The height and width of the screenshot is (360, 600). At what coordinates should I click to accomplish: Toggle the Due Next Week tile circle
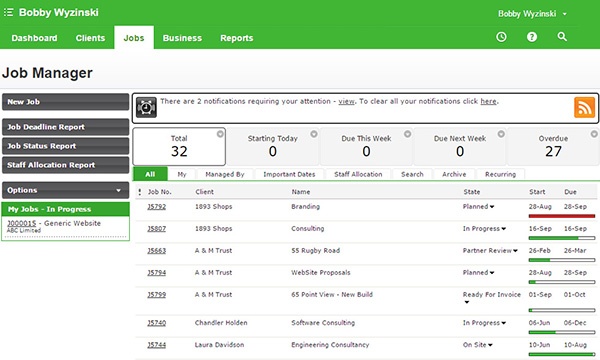click(501, 134)
